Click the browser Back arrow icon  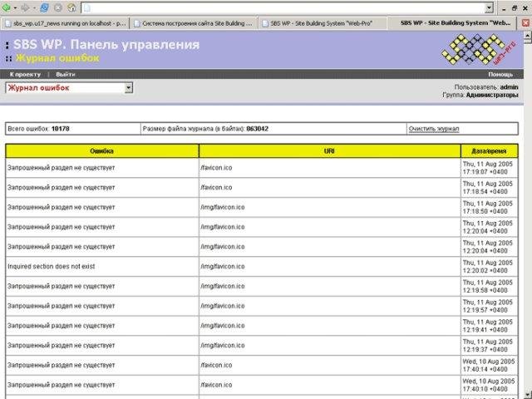[x=7, y=7]
